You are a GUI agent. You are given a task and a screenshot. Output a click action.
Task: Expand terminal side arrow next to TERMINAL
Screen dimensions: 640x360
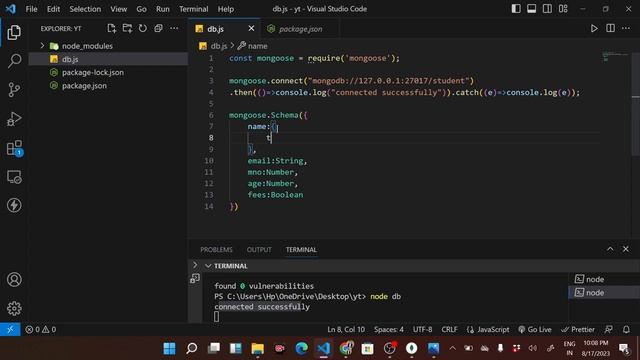point(195,265)
